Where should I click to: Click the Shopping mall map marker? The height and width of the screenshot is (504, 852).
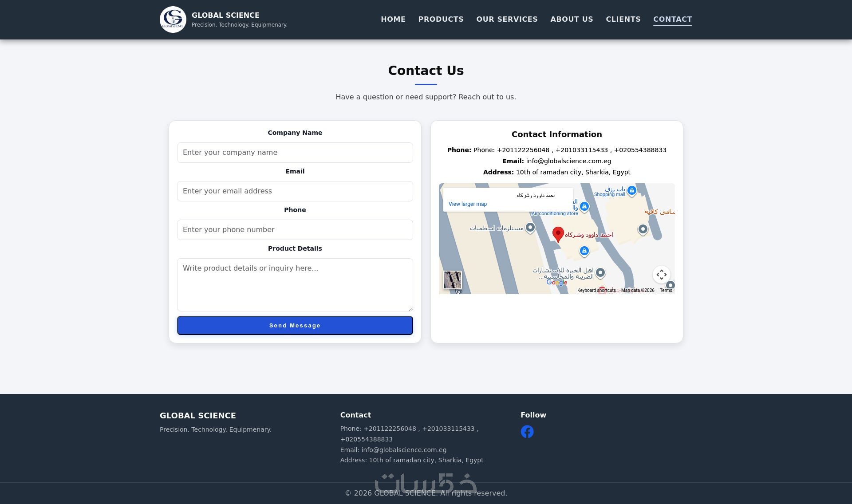point(631,191)
